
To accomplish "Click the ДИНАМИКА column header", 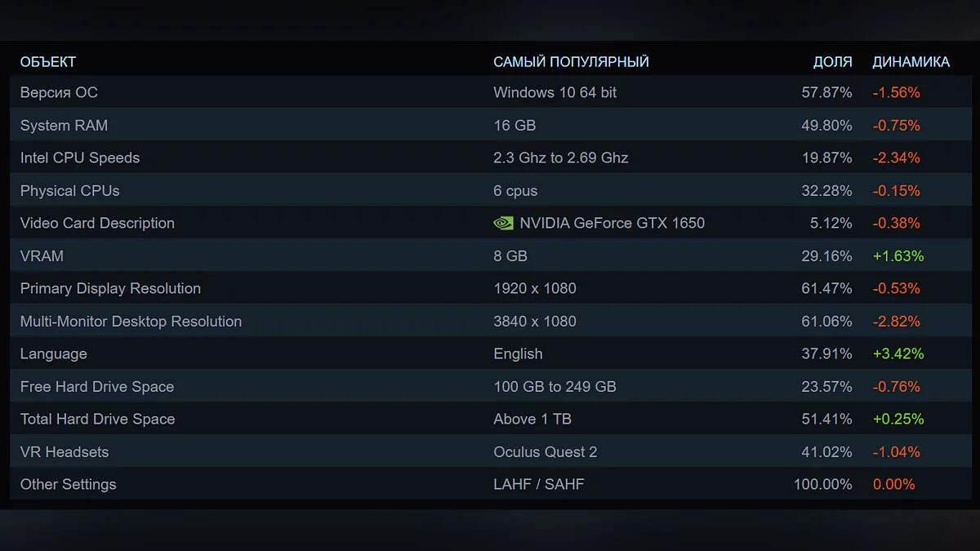I will (911, 62).
